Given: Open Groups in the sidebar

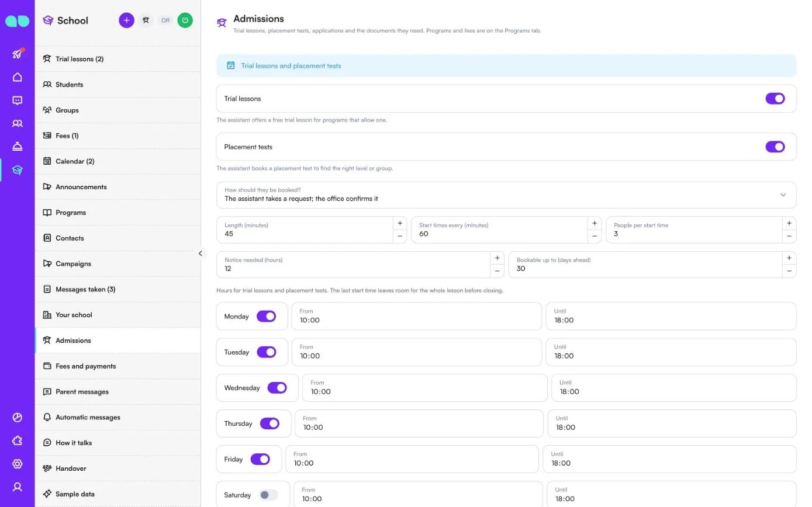Looking at the screenshot, I should tap(118, 110).
